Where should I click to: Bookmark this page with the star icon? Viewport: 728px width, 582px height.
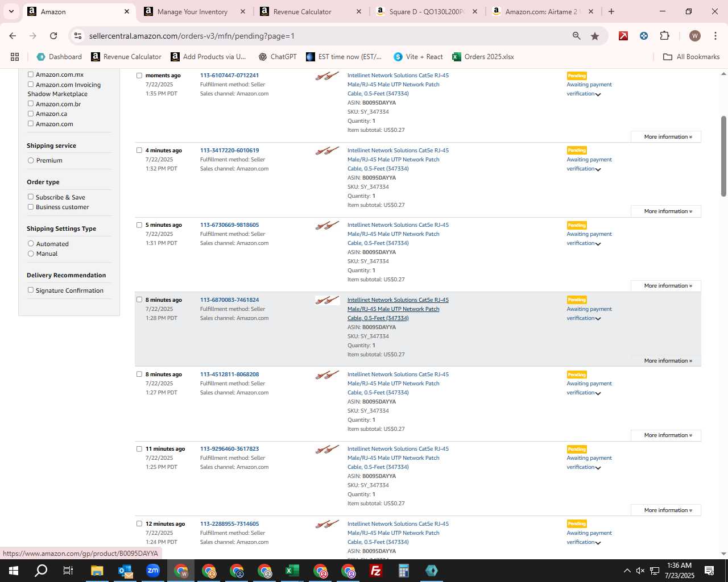[595, 36]
